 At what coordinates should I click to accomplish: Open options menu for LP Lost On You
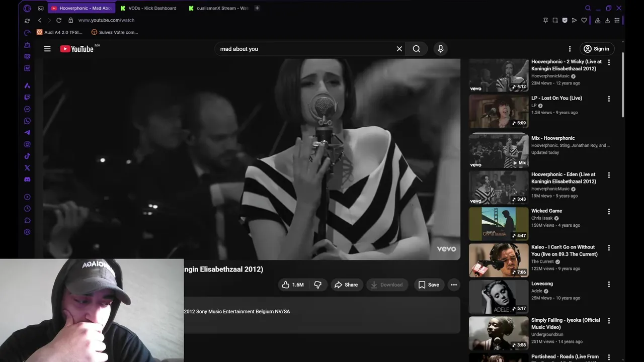point(609,99)
